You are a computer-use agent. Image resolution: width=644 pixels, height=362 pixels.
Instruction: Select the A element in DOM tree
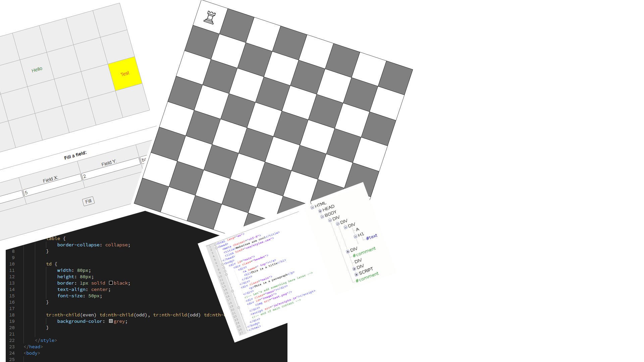tap(358, 230)
